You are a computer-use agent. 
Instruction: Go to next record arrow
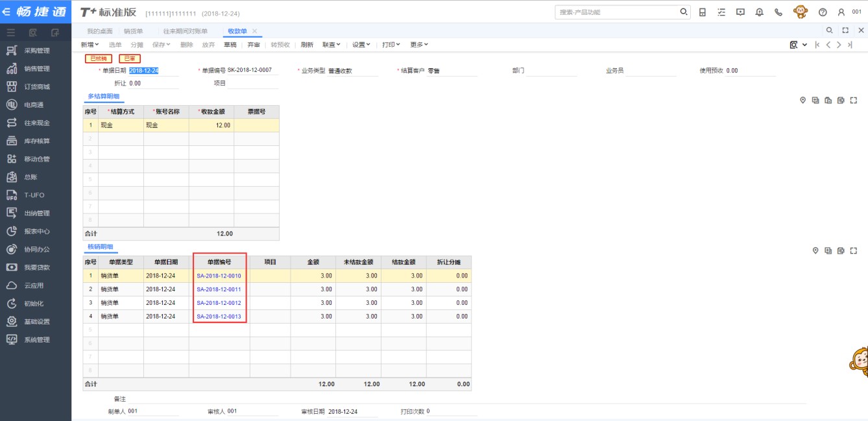tap(839, 45)
